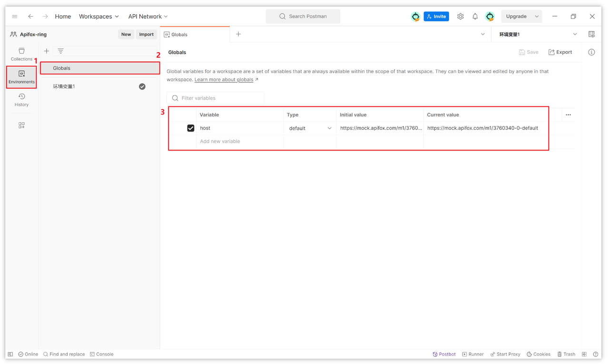The image size is (609, 364).
Task: Open the notifications bell
Action: coord(475,16)
